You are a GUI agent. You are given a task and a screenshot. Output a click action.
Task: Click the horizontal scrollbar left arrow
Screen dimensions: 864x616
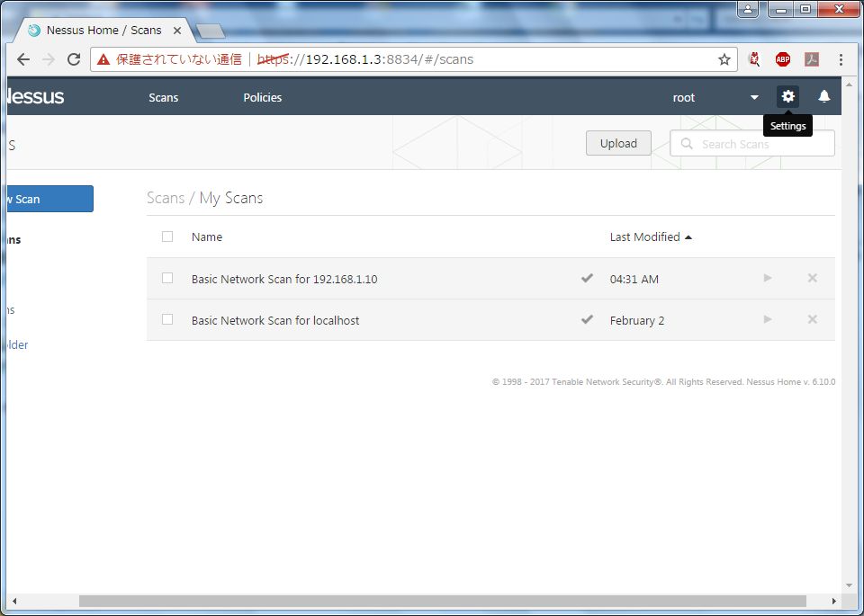pyautogui.click(x=14, y=601)
